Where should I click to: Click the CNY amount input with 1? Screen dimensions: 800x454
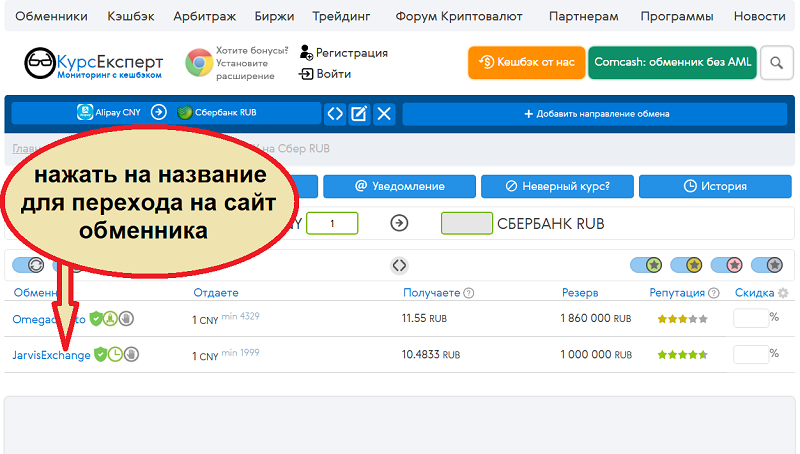[x=332, y=223]
